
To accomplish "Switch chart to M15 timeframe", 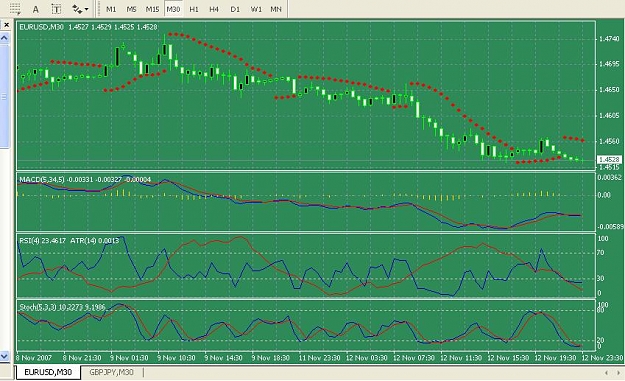I will click(x=152, y=9).
